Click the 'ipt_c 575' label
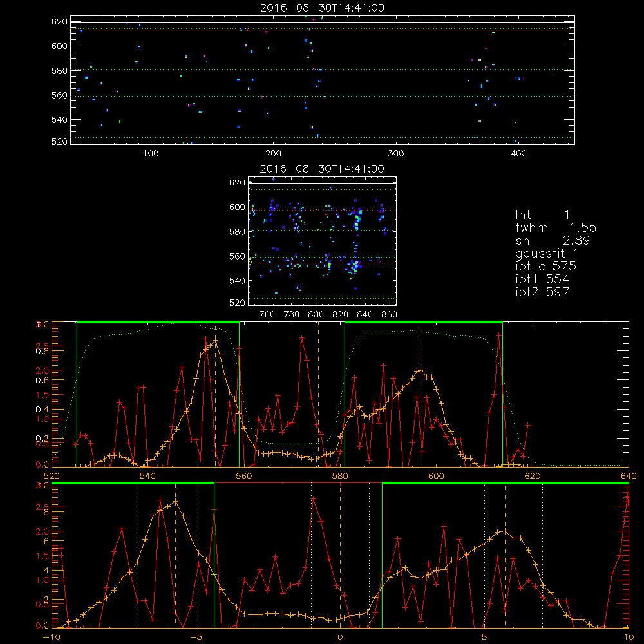Image resolution: width=644 pixels, height=644 pixels. pyautogui.click(x=546, y=267)
